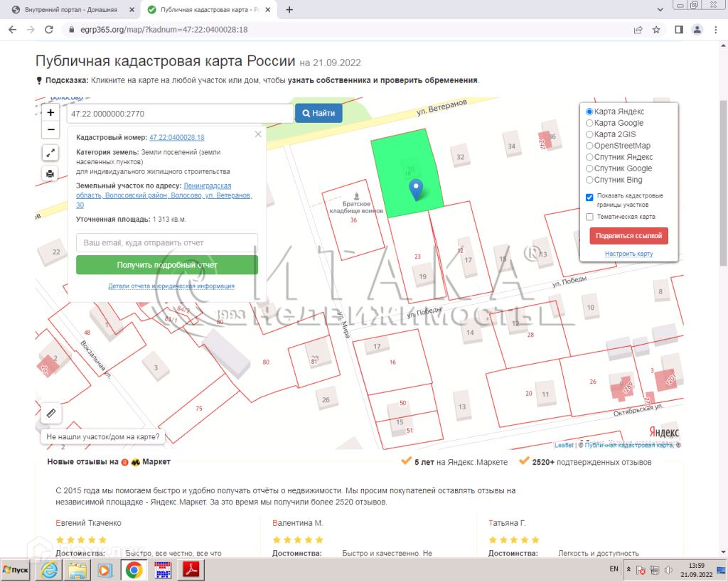This screenshot has width=728, height=582.
Task: Zoom out the map with minus button
Action: 50,129
